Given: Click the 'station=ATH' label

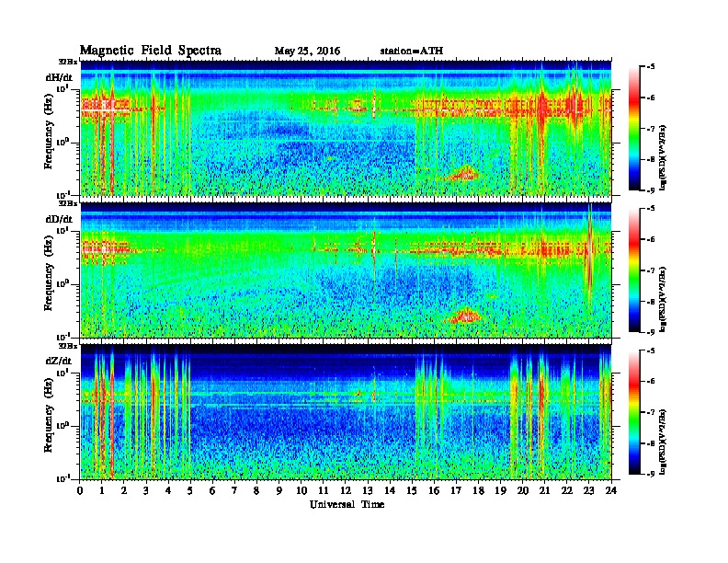Looking at the screenshot, I should (412, 52).
